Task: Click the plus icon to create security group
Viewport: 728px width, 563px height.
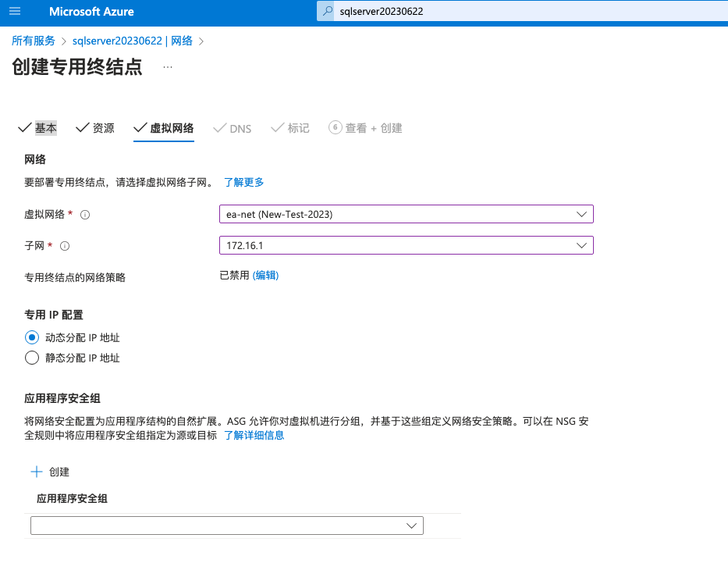Action: coord(36,472)
